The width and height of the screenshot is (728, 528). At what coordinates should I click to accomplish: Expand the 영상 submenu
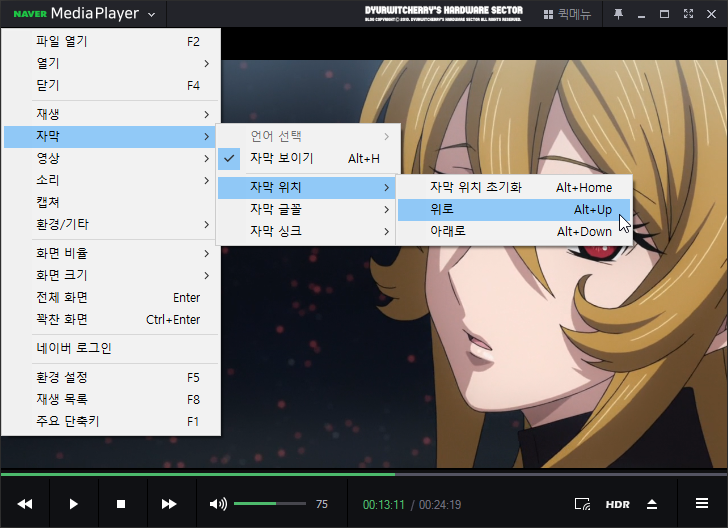pyautogui.click(x=111, y=158)
